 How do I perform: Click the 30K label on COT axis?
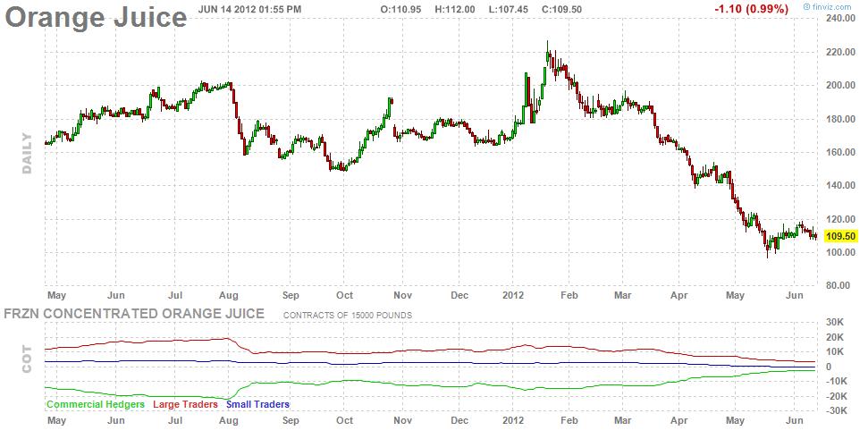[x=835, y=323]
